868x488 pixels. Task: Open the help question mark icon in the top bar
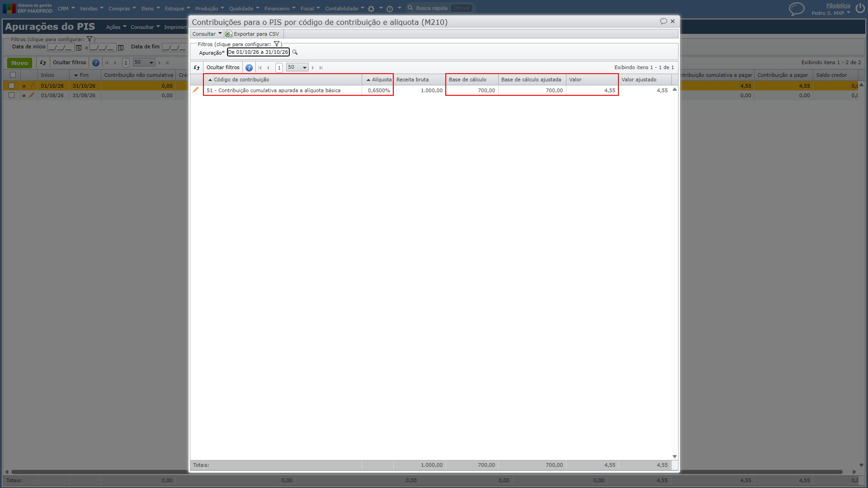(x=390, y=9)
